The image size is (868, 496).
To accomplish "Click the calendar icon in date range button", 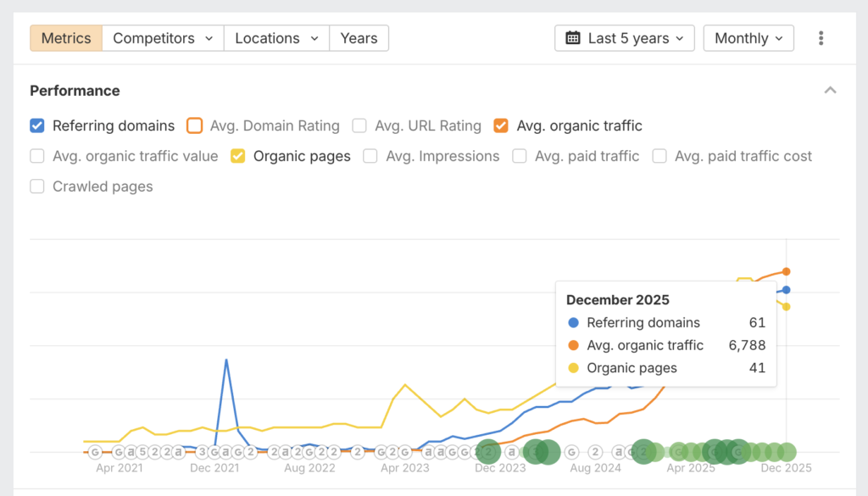I will coord(573,38).
